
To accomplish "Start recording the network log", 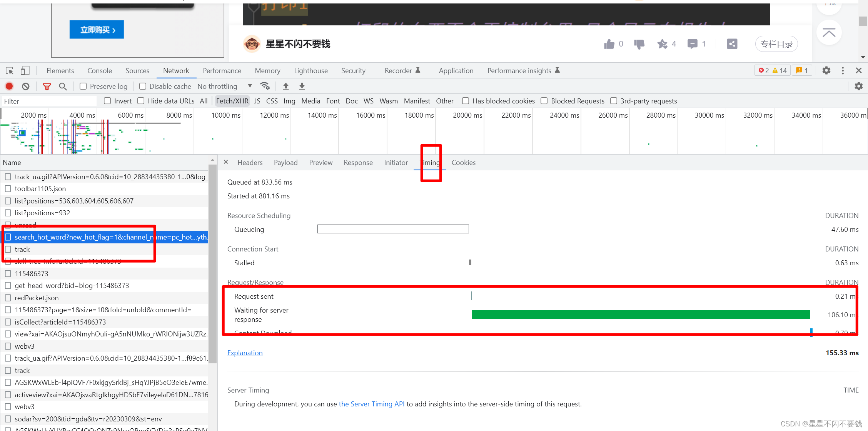I will pyautogui.click(x=9, y=86).
